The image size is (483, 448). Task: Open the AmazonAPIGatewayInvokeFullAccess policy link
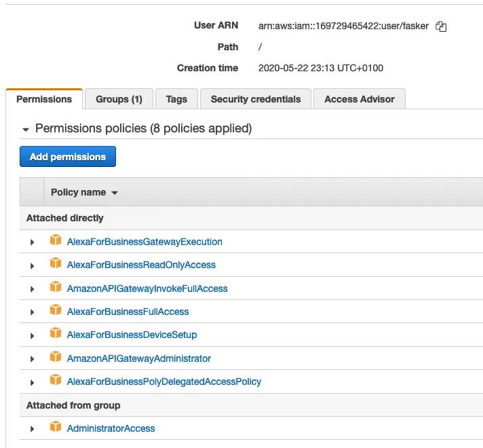tap(147, 288)
